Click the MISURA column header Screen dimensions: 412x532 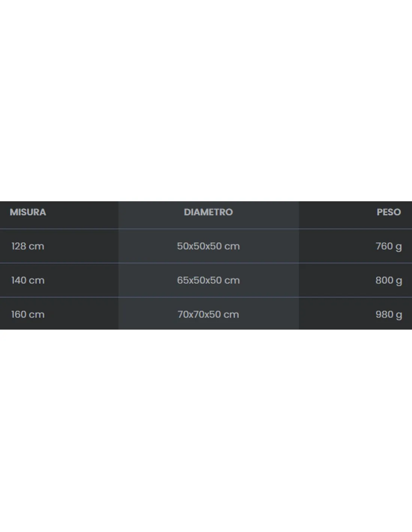click(28, 212)
